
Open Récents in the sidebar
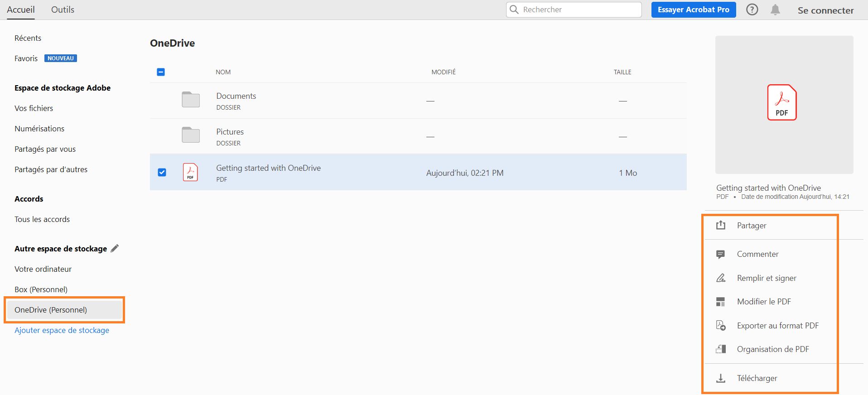pos(28,38)
